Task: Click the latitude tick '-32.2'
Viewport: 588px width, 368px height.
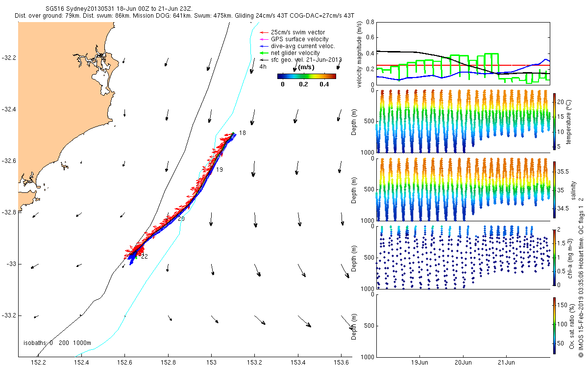Action: point(9,58)
